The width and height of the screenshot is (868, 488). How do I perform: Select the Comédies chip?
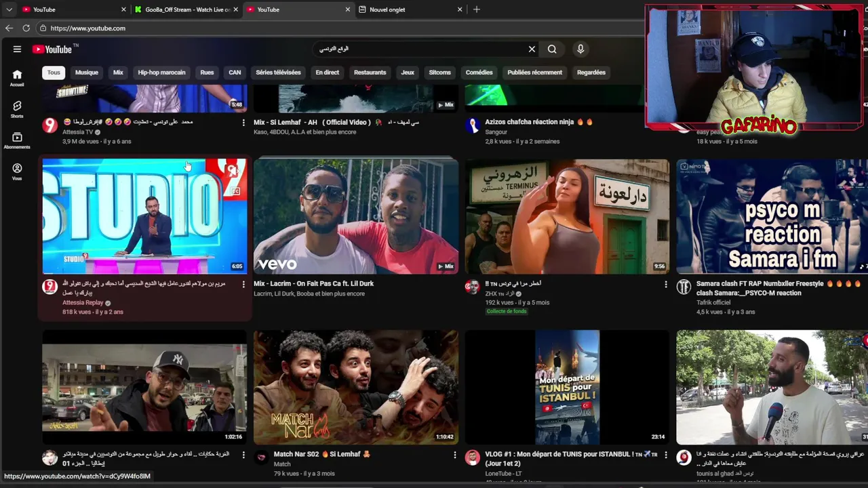[479, 73]
